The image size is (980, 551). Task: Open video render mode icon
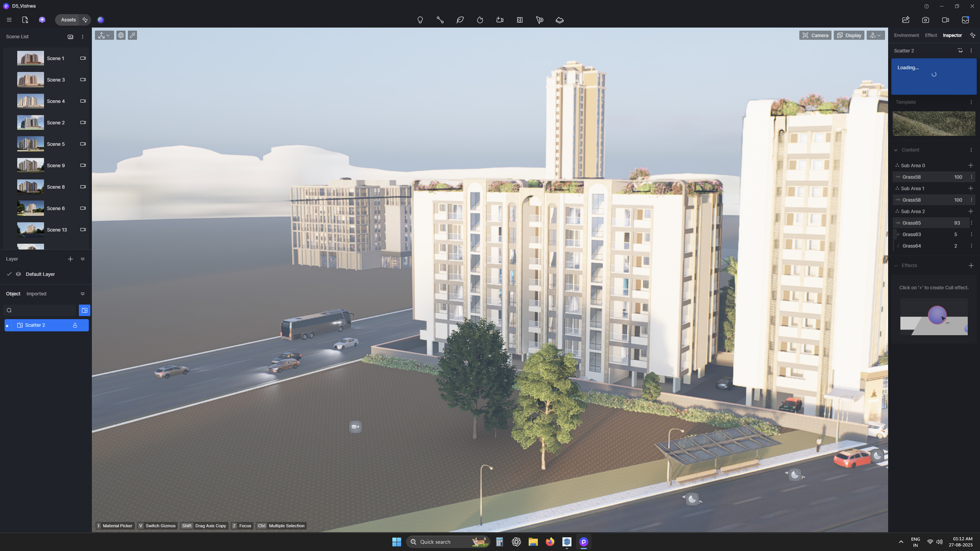click(945, 20)
